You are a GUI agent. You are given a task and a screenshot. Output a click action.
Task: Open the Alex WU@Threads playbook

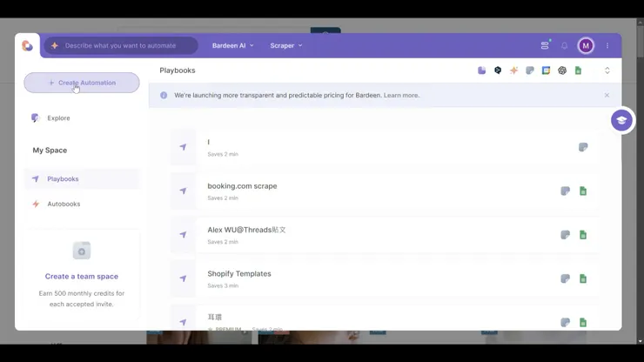386,235
